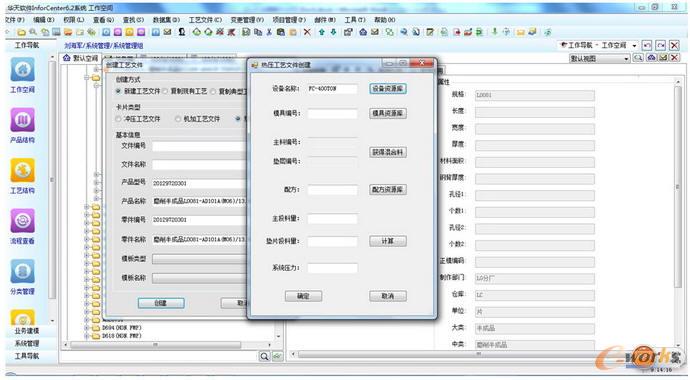Open the 产品结构 sidebar icon

click(x=22, y=120)
